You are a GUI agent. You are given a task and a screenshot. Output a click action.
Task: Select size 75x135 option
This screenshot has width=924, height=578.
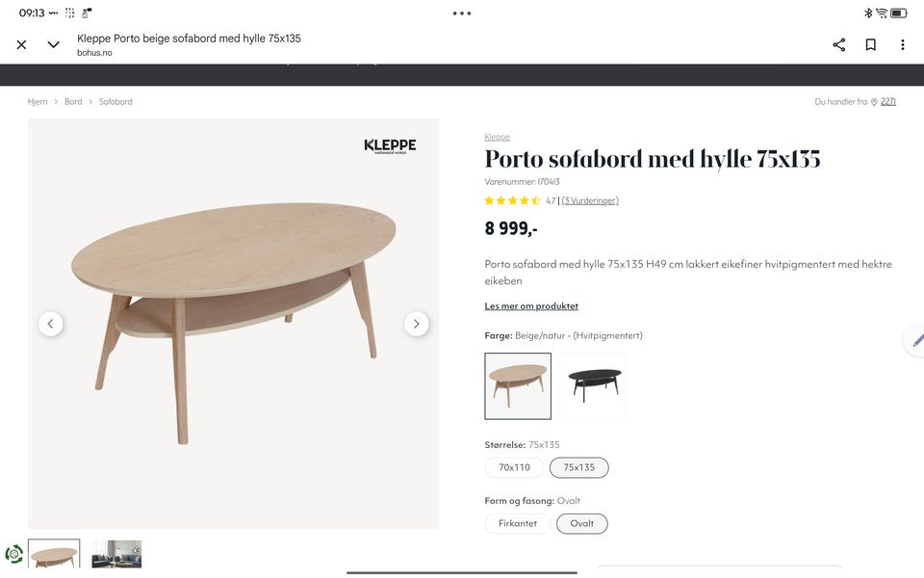(578, 468)
